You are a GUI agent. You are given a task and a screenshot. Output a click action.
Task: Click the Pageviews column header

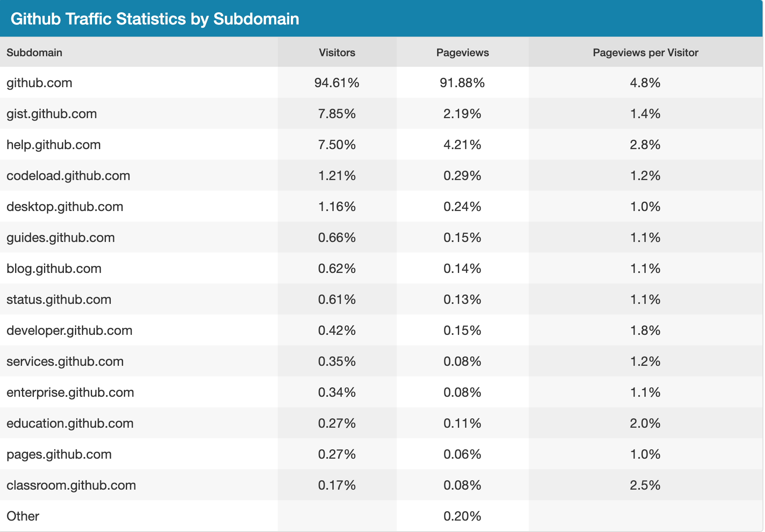pyautogui.click(x=462, y=53)
